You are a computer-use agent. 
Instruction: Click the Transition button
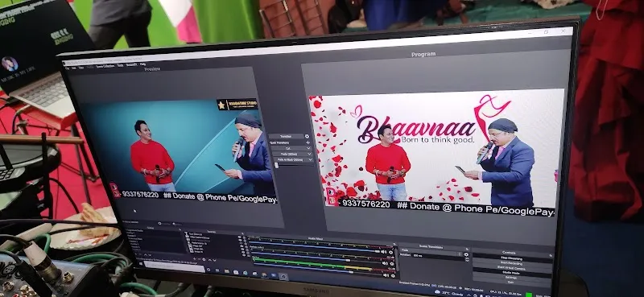[x=287, y=136]
